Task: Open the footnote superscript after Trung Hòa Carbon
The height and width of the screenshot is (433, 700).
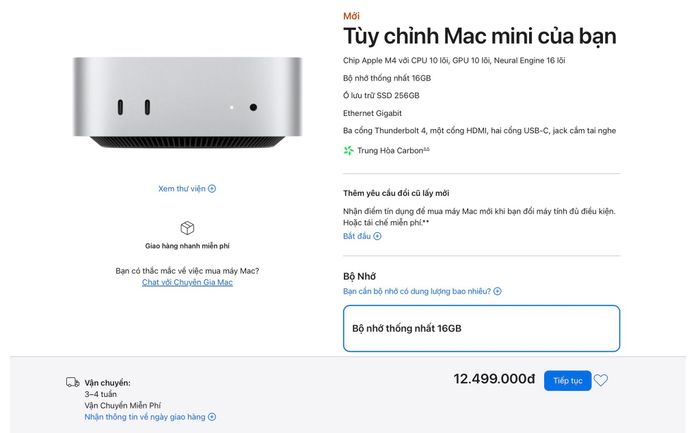Action: click(425, 148)
